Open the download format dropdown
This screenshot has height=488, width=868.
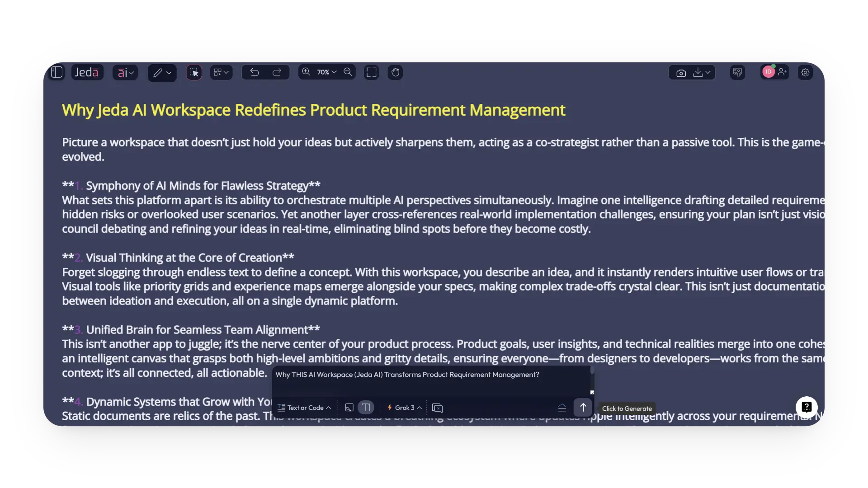tap(708, 72)
